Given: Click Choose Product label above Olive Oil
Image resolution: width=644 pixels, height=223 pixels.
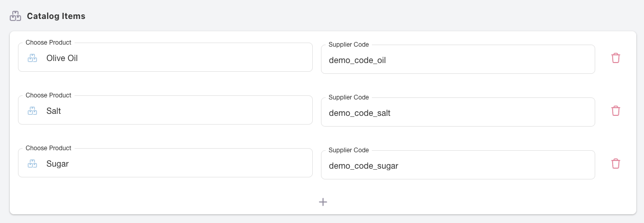Looking at the screenshot, I should [x=48, y=43].
